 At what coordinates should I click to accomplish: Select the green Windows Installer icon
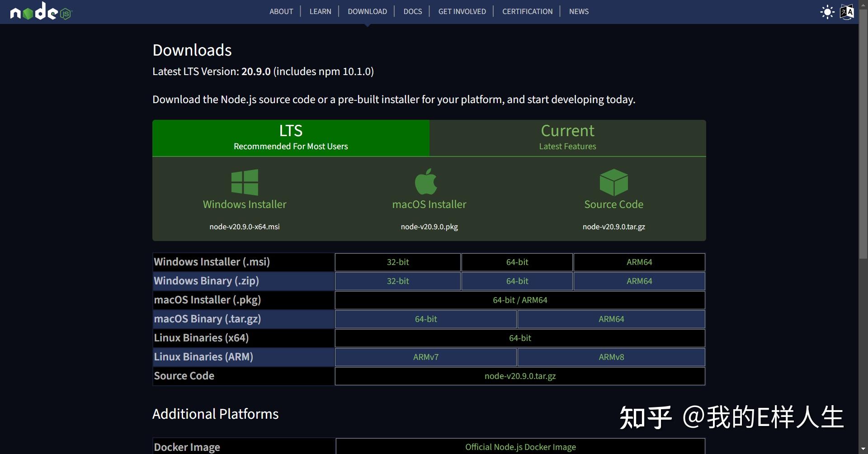click(x=244, y=182)
